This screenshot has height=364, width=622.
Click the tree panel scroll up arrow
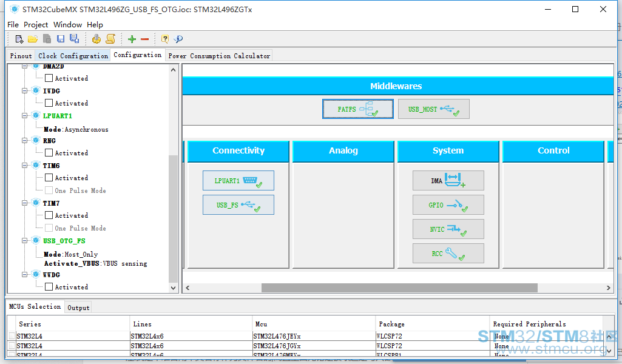pos(173,70)
